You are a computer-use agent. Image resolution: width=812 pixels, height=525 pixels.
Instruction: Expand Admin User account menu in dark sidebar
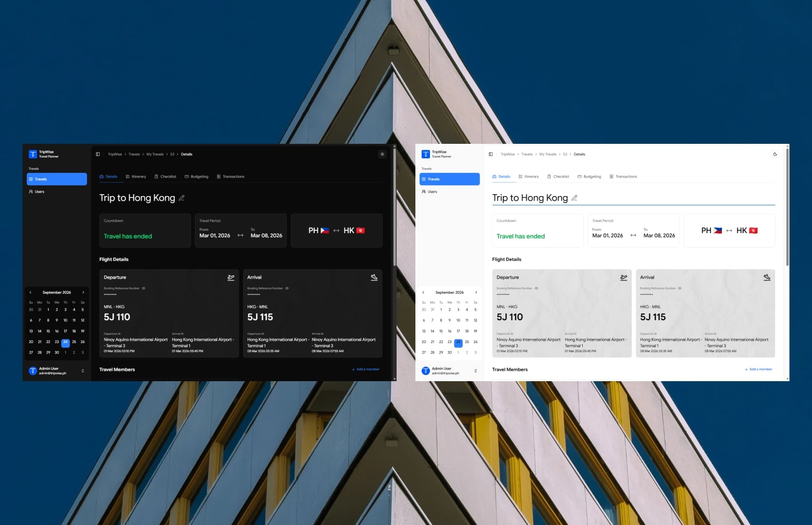click(83, 371)
